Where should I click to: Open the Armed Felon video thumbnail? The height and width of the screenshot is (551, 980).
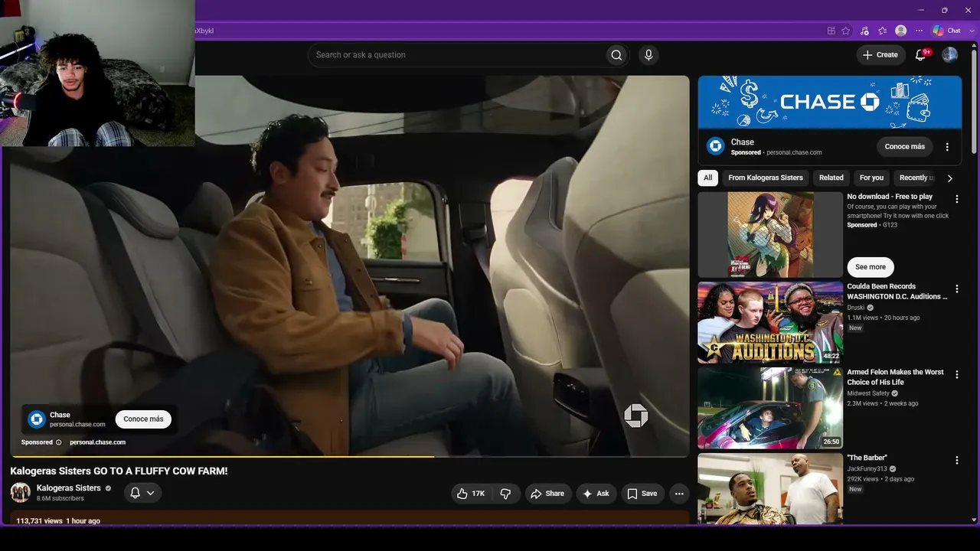tap(770, 408)
